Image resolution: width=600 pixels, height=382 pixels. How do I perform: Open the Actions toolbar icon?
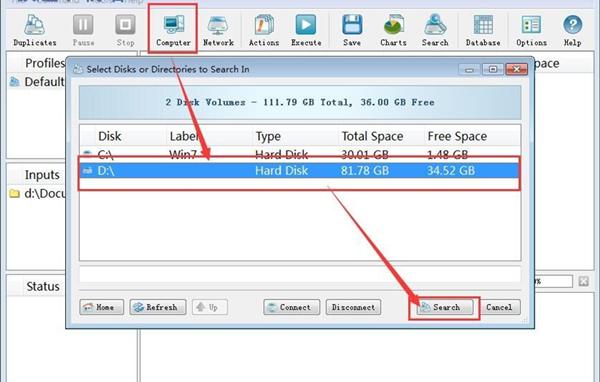coord(264,30)
